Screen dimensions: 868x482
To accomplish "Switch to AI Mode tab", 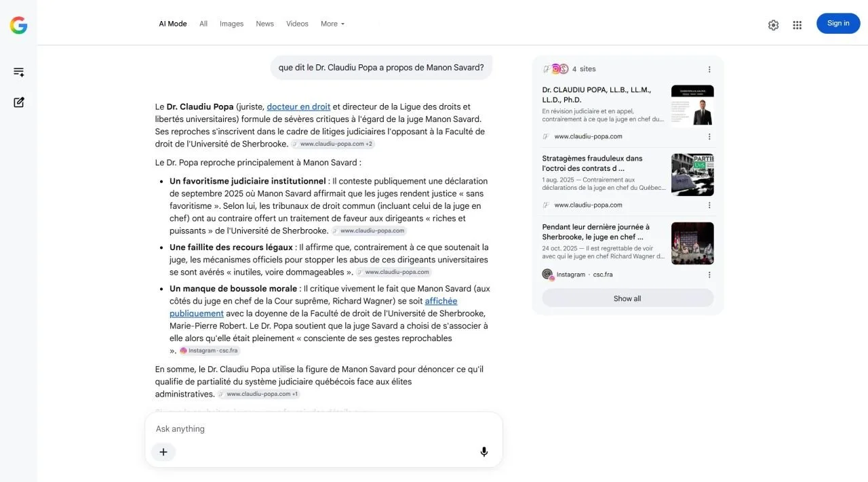I will point(173,24).
